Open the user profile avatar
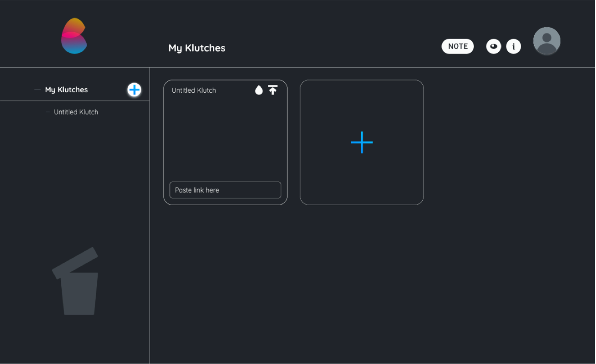 [x=547, y=41]
